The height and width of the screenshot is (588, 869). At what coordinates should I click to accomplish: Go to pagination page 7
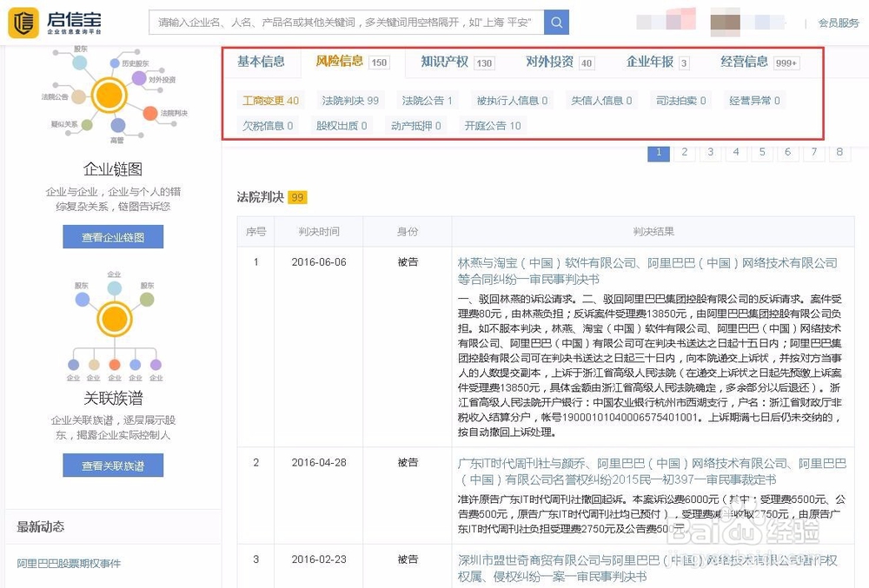point(813,153)
